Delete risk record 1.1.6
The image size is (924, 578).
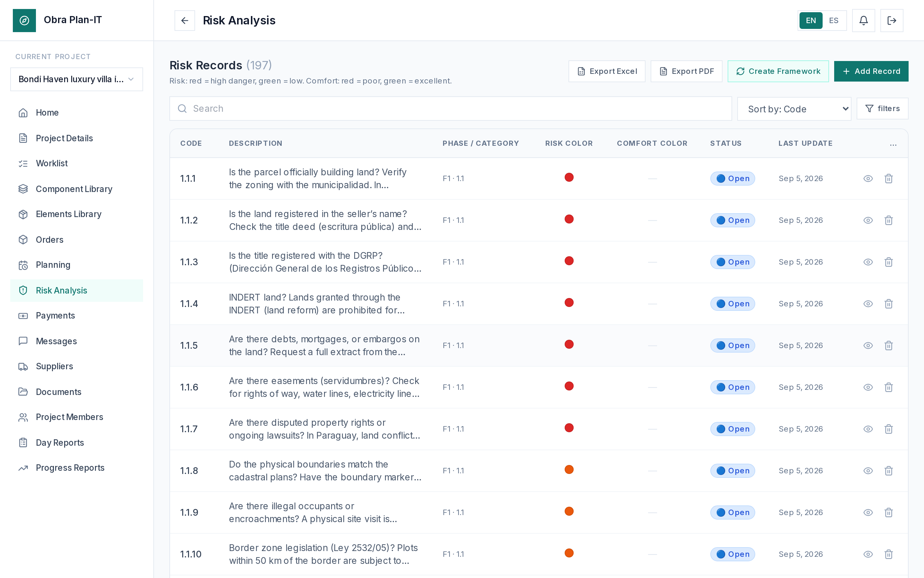(888, 387)
